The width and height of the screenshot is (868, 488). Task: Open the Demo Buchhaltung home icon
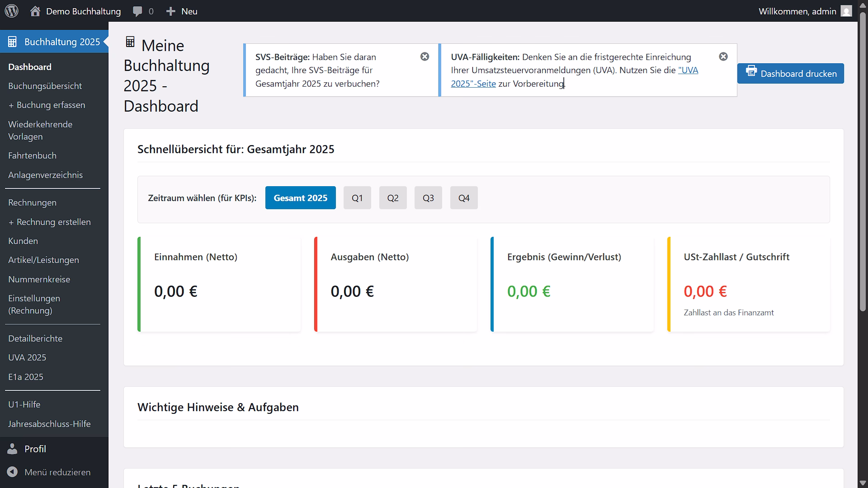coord(35,11)
